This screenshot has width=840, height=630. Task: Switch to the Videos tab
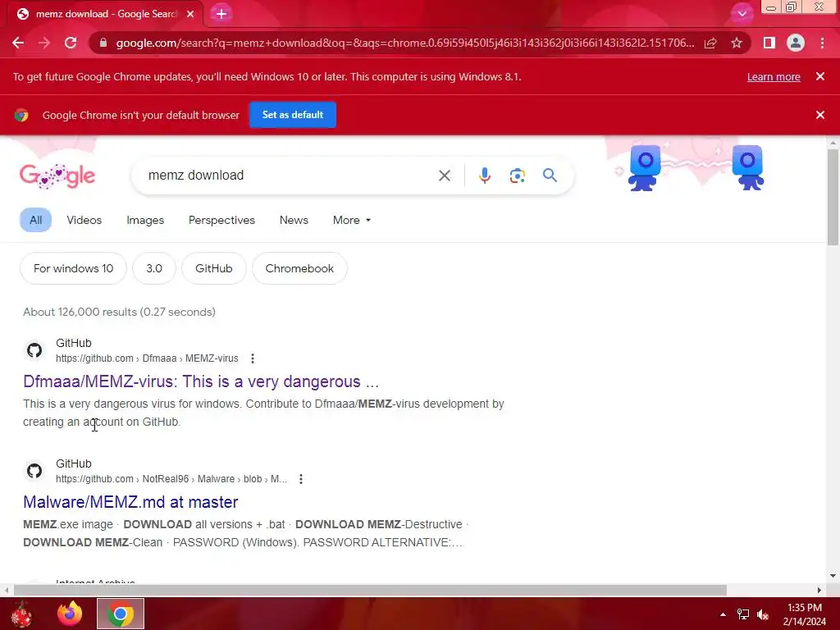[84, 220]
